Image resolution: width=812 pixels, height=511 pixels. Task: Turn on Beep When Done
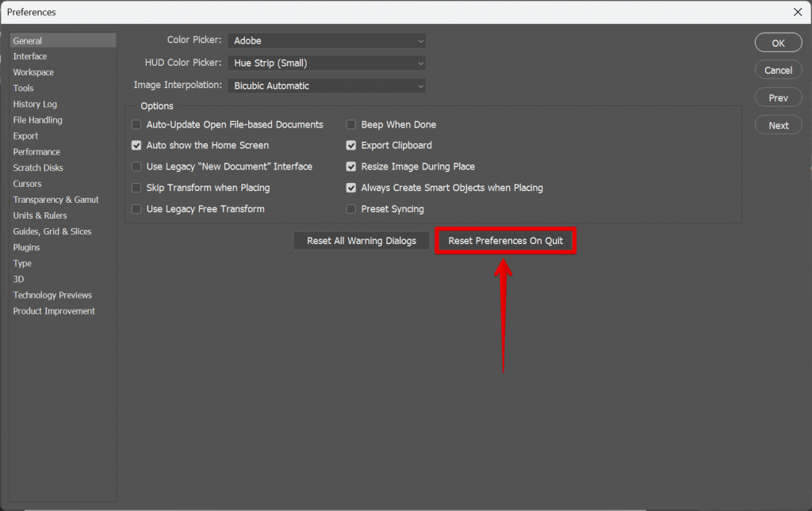(350, 124)
